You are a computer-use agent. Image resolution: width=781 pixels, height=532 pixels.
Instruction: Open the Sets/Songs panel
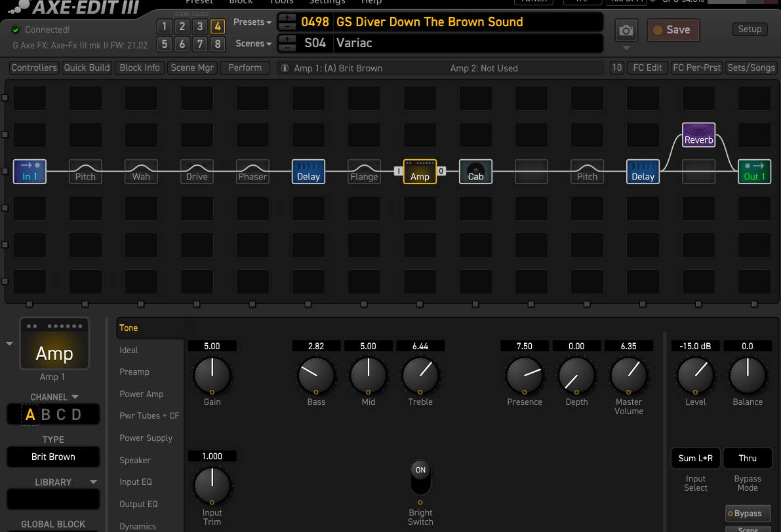point(751,67)
